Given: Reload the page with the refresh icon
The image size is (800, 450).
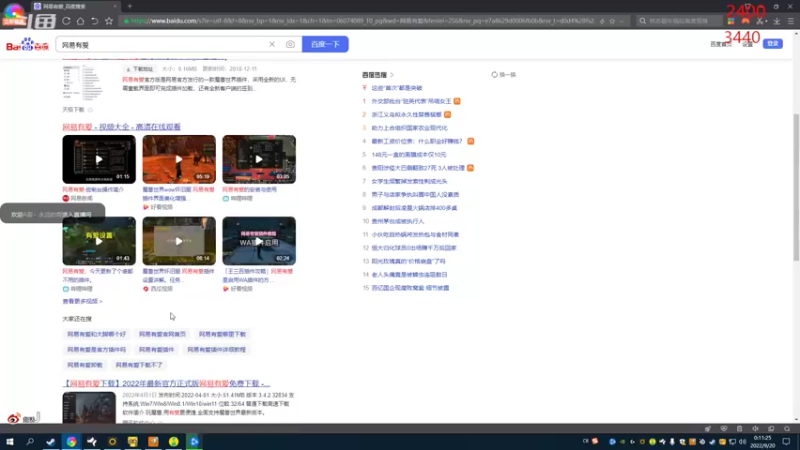Looking at the screenshot, I should pos(66,21).
